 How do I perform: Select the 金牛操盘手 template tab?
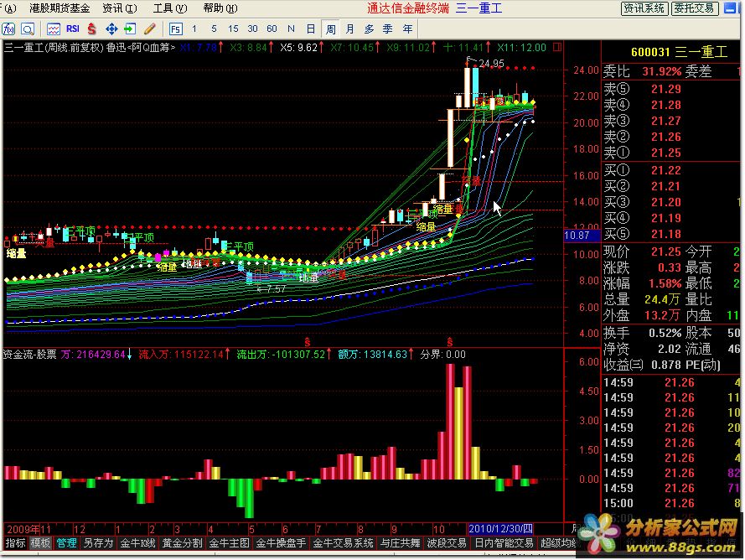tap(282, 543)
